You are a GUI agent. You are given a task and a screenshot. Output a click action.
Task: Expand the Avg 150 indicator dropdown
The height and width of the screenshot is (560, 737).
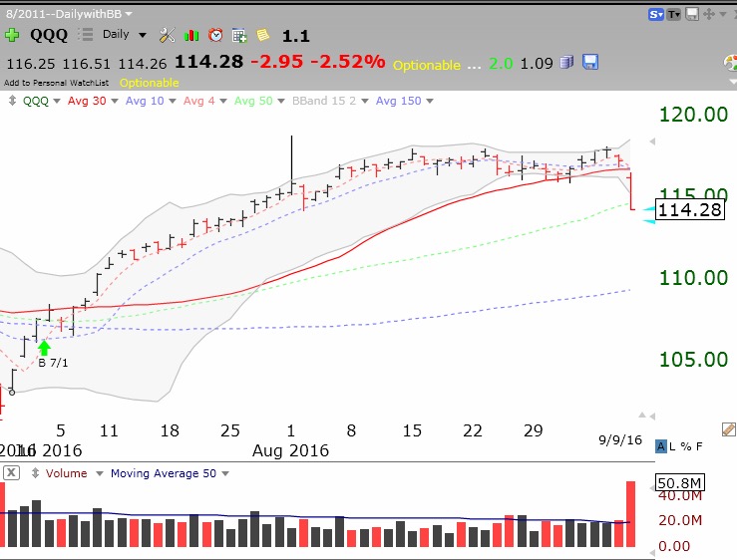coord(429,101)
